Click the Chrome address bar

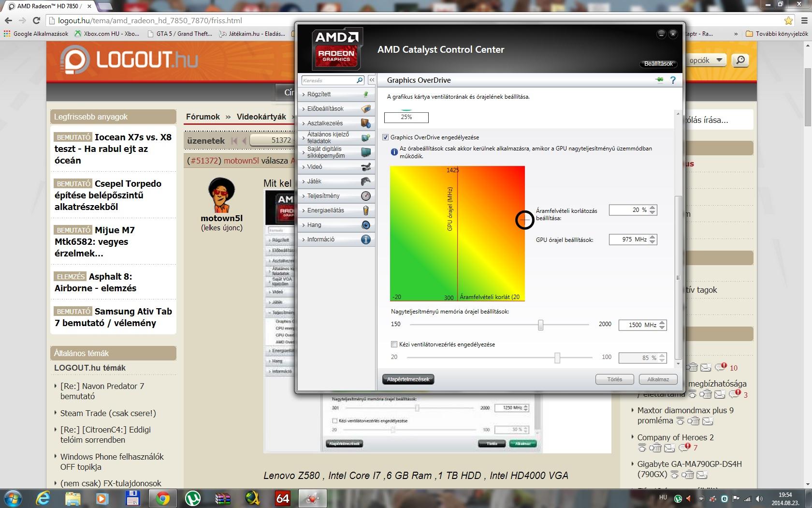(x=416, y=20)
